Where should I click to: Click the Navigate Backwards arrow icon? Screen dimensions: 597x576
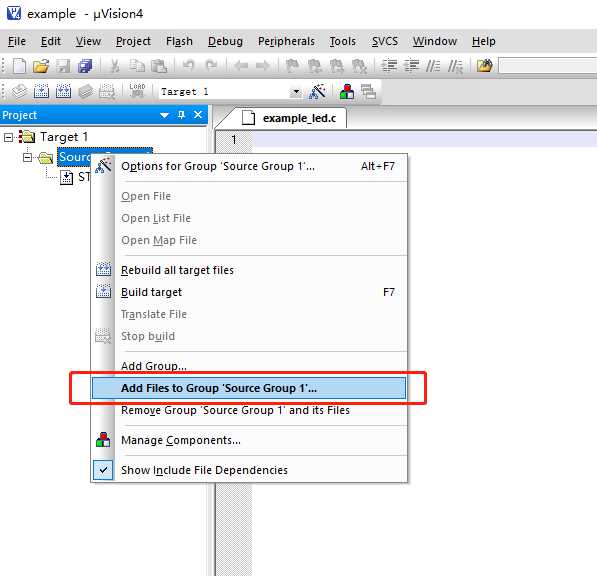click(x=241, y=66)
